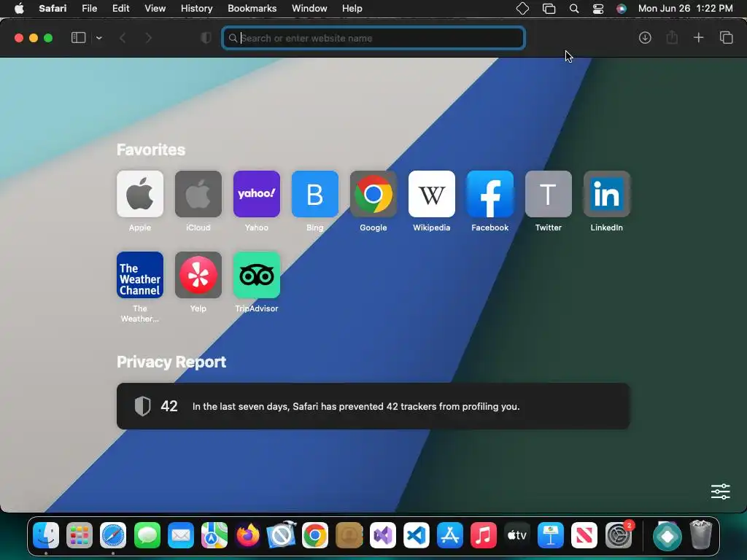Launch Visual Studio from the Dock

382,535
